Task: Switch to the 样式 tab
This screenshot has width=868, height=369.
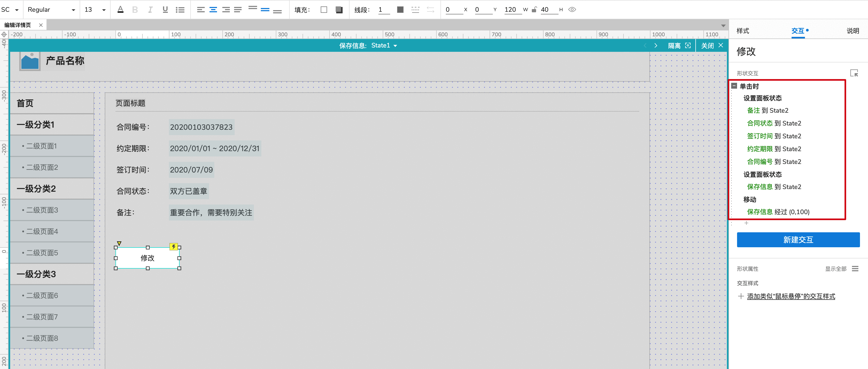Action: click(x=743, y=31)
